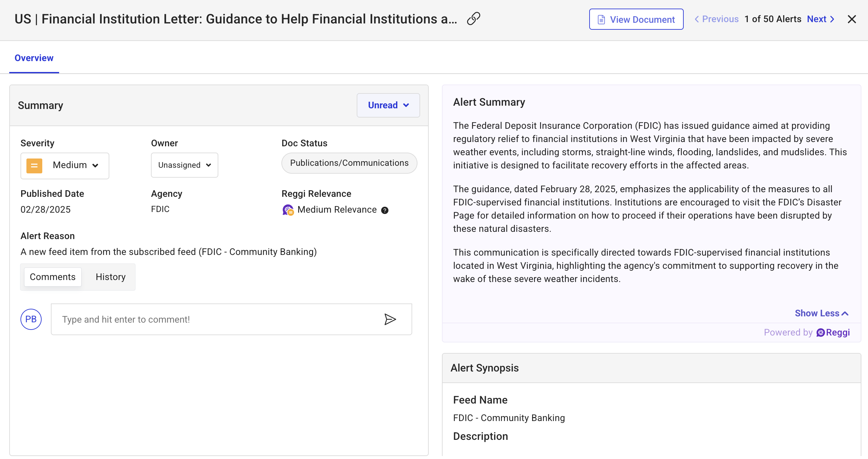Click the send comment arrow icon
This screenshot has width=868, height=459.
tap(390, 319)
